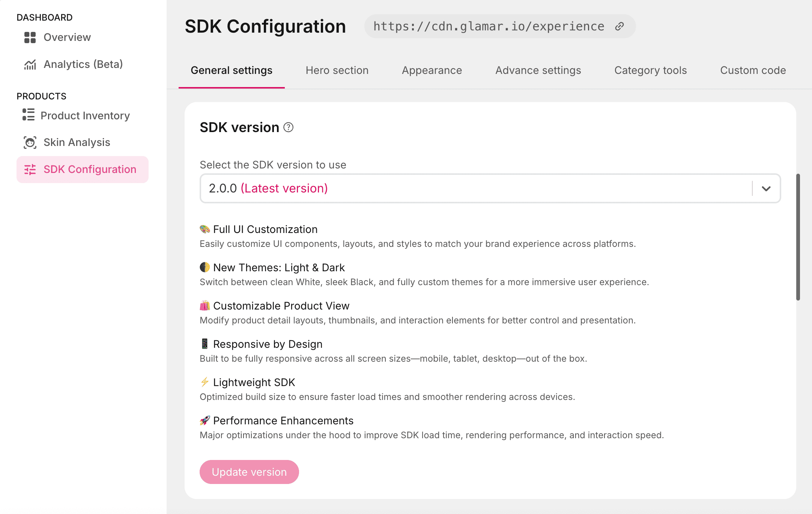Viewport: 812px width, 514px height.
Task: Navigate to Skin Analysis page
Action: click(77, 143)
